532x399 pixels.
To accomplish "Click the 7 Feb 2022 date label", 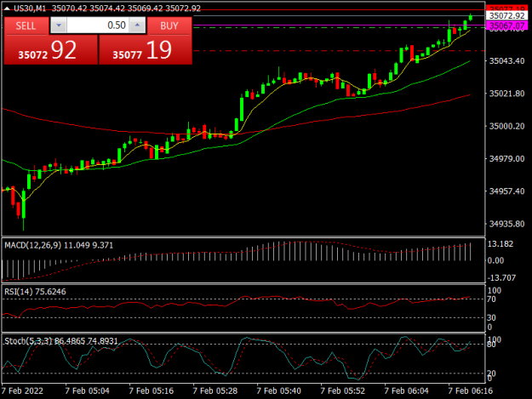I will pos(22,390).
